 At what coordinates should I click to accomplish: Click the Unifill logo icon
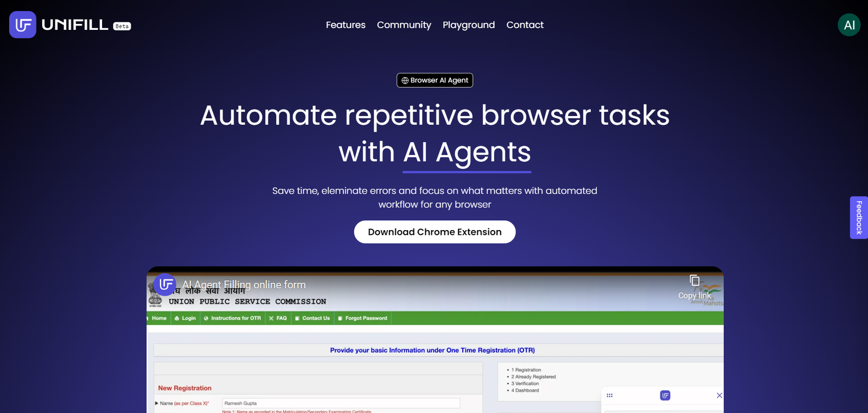click(23, 24)
